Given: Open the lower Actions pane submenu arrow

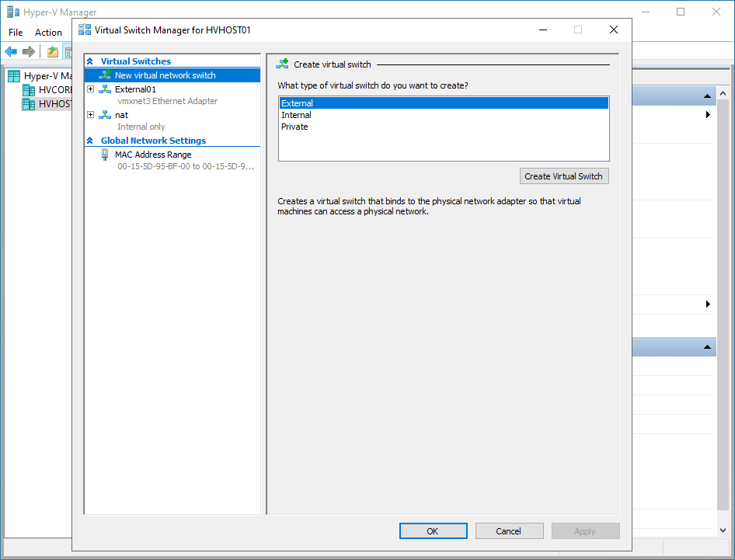Looking at the screenshot, I should click(x=708, y=304).
